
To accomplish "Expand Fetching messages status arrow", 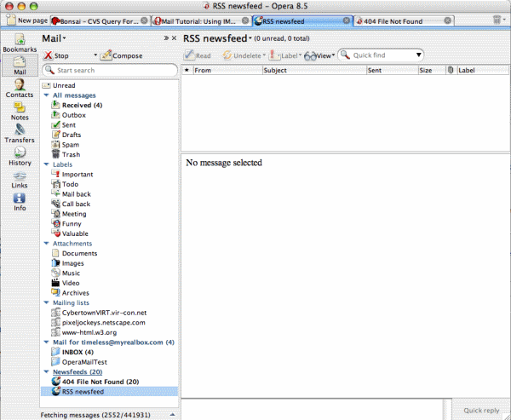I will click(173, 415).
